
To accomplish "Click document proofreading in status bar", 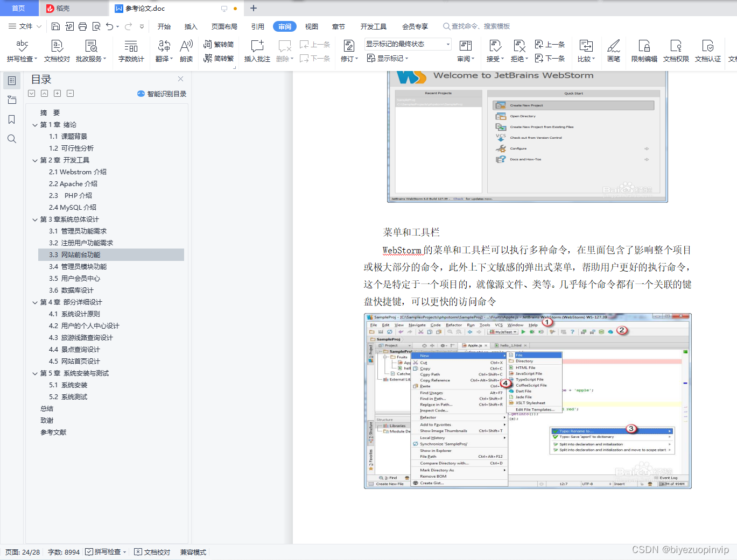I will coord(152,552).
